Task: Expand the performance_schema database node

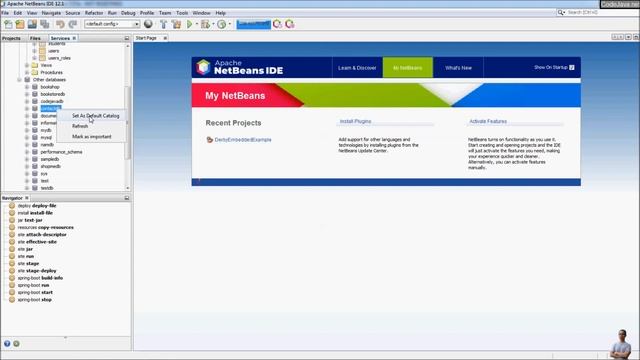Action: tap(27, 152)
